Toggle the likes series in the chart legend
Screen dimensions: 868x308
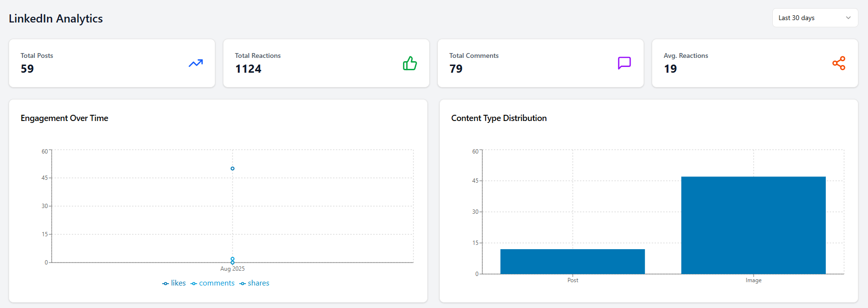tap(174, 283)
